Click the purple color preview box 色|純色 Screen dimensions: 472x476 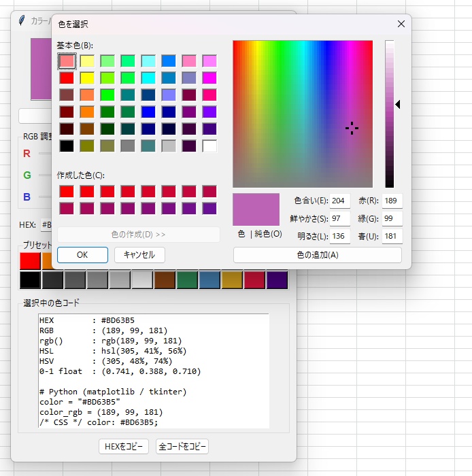(x=256, y=209)
